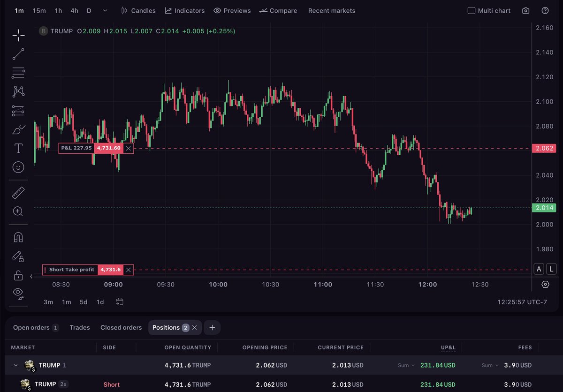563x392 pixels.
Task: Click the P&L 227.95 position label
Action: [76, 148]
